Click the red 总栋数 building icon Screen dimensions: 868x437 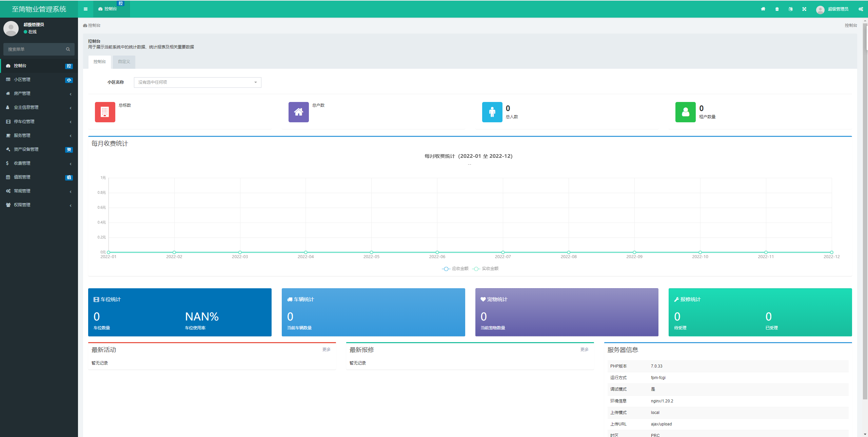(x=105, y=112)
